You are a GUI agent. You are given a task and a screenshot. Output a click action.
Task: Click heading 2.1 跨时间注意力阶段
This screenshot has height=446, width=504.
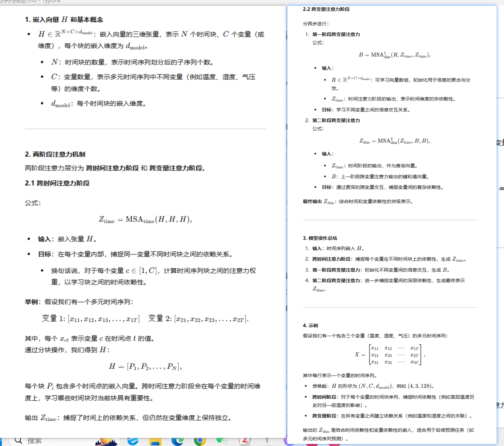(57, 183)
